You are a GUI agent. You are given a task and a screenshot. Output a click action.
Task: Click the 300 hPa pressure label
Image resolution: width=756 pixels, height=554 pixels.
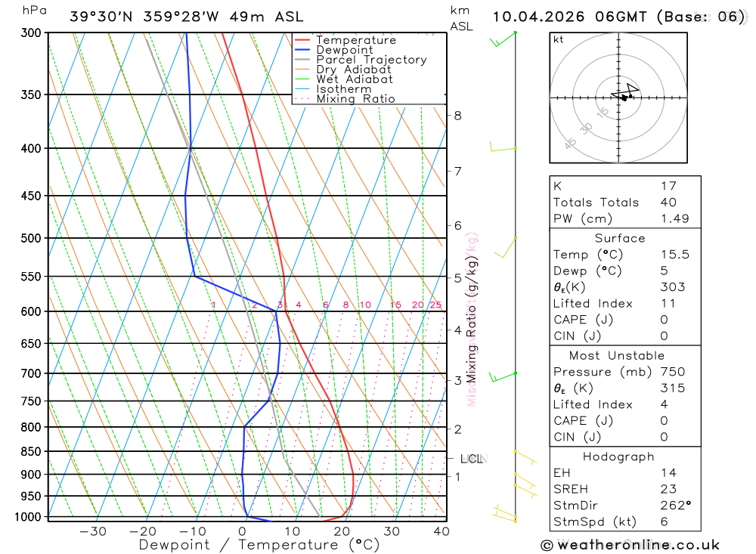(x=31, y=33)
